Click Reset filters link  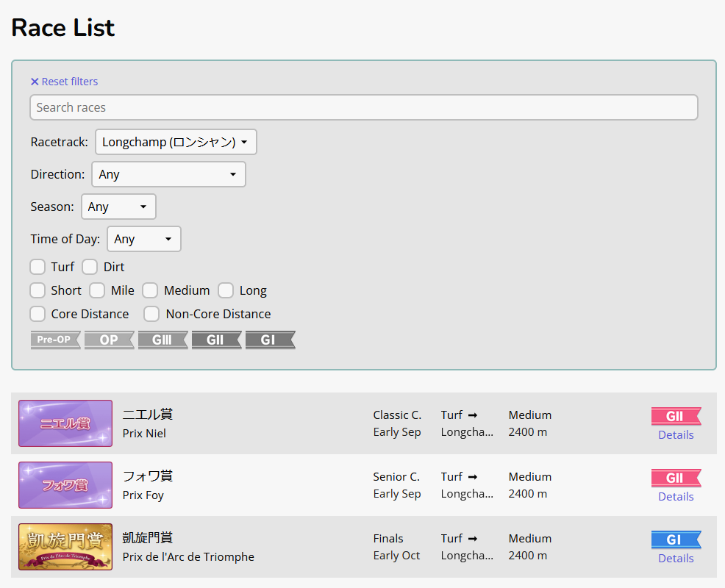[x=64, y=82]
